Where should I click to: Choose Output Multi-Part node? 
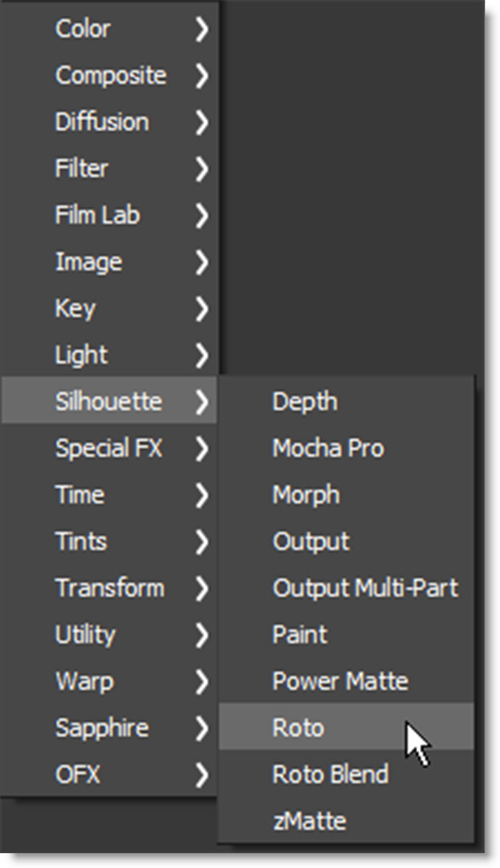tap(365, 588)
